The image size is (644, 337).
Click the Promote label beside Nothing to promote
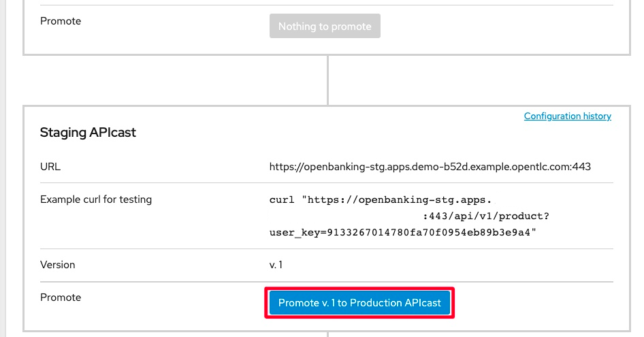(61, 21)
